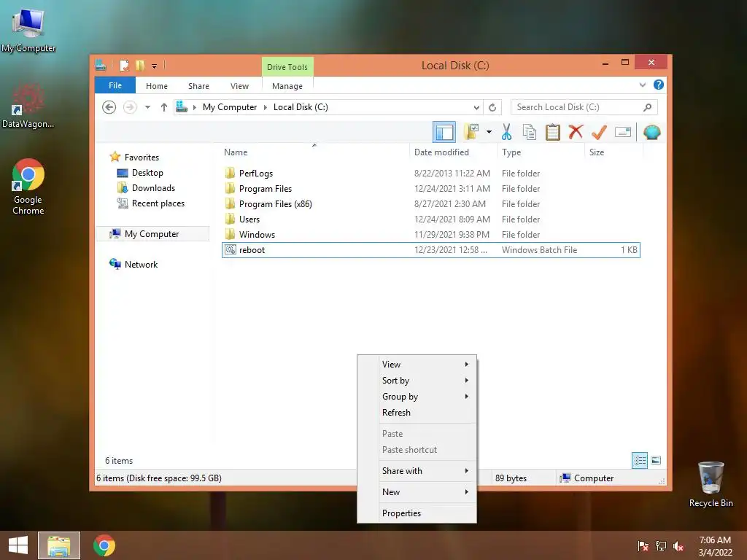Choose Properties from the context menu
This screenshot has height=560, width=747.
[417, 513]
